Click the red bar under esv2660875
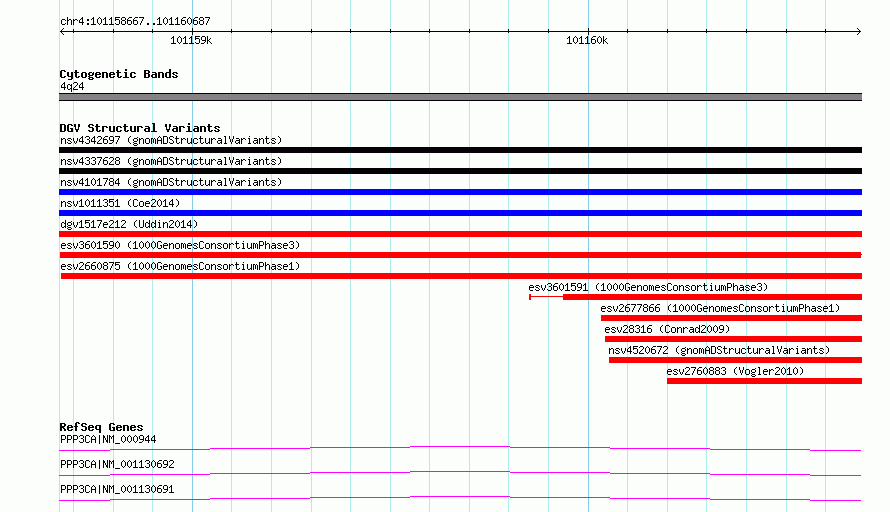This screenshot has width=890, height=512. click(x=461, y=276)
